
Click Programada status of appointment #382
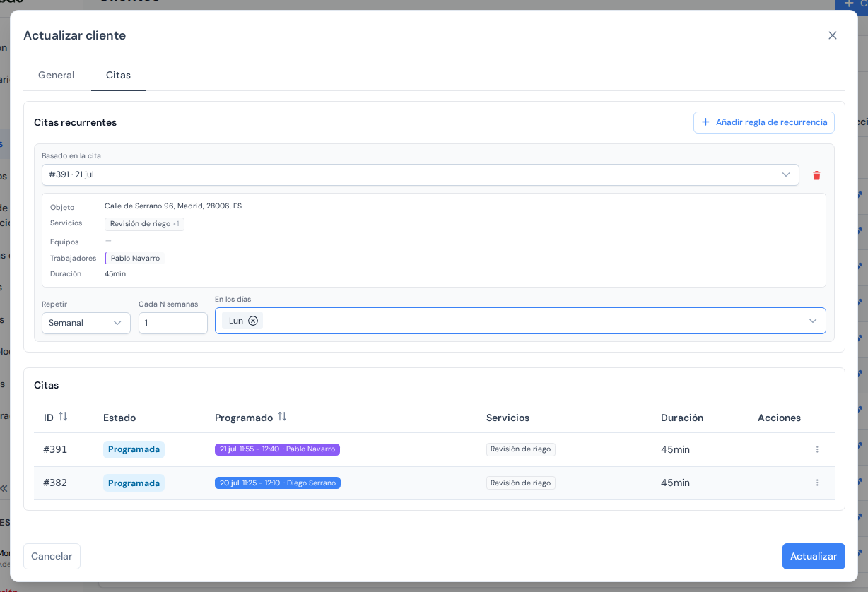134,483
